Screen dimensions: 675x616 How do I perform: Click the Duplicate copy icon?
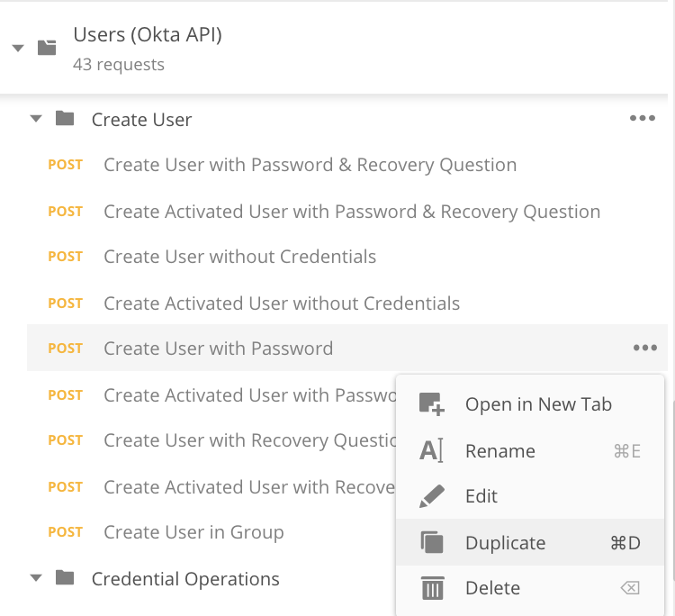click(x=432, y=543)
